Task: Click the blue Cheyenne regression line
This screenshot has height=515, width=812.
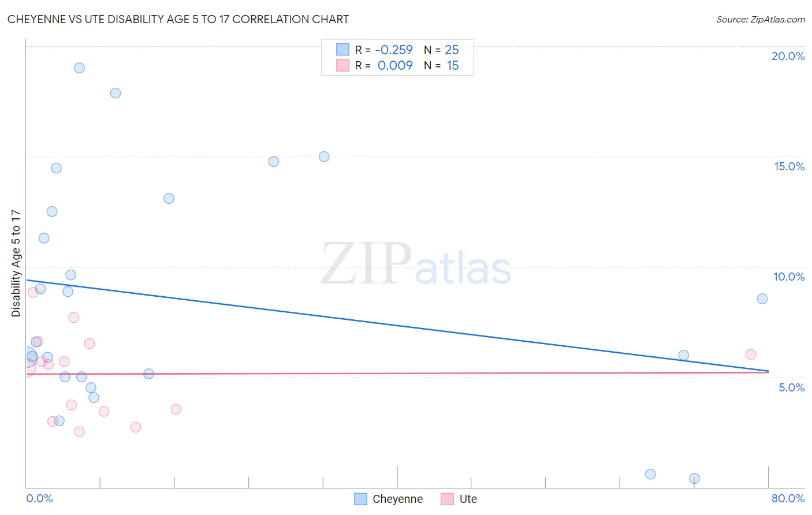Action: pyautogui.click(x=397, y=325)
